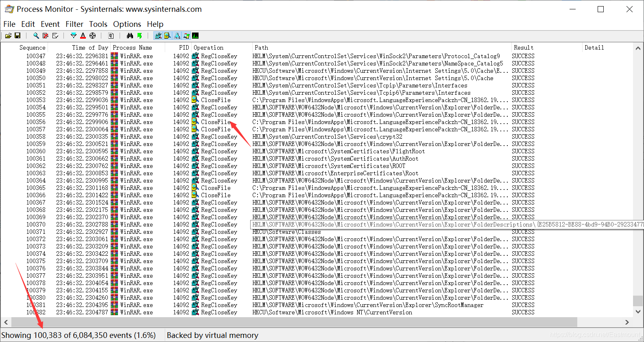Click the WinRAR process icon in row 100382
Screen dimensions: 644x342
[x=114, y=312]
